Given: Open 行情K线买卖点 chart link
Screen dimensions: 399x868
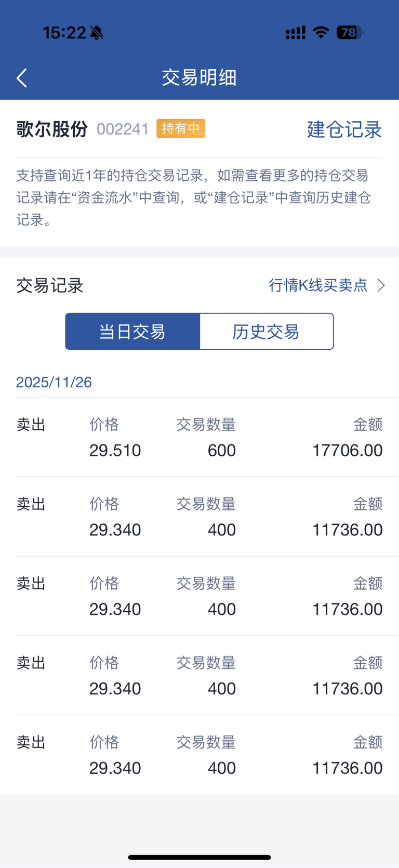Looking at the screenshot, I should point(318,285).
